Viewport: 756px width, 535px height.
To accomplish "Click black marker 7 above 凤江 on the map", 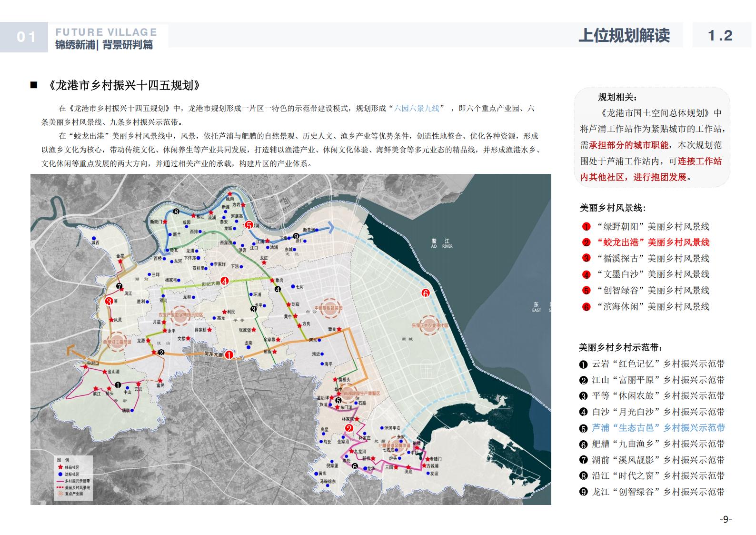I will click(119, 286).
